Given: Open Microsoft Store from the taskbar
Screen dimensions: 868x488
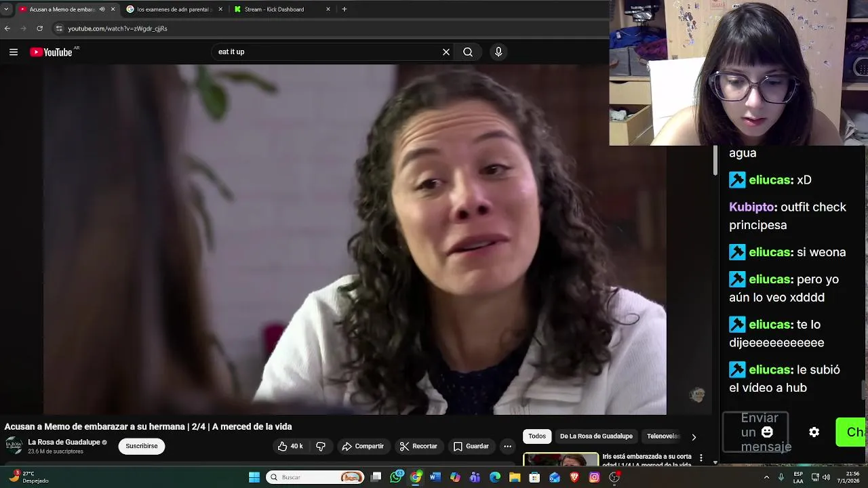Looking at the screenshot, I should [x=534, y=477].
